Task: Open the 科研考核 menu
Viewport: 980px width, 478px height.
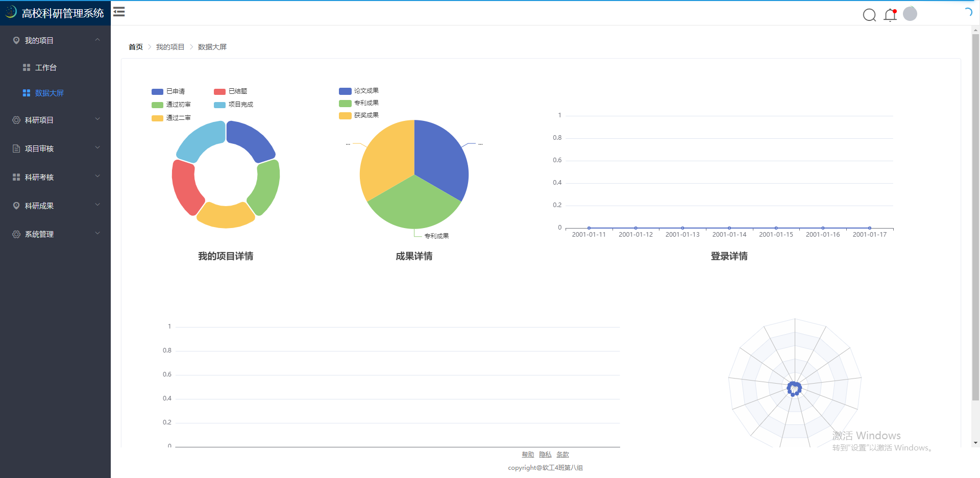Action: point(55,177)
